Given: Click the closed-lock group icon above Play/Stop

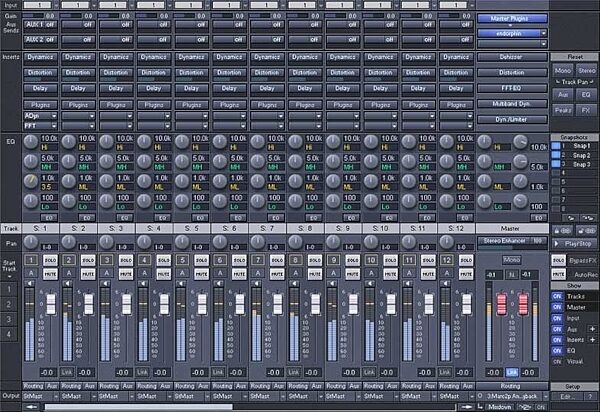Looking at the screenshot, I should pyautogui.click(x=562, y=231).
